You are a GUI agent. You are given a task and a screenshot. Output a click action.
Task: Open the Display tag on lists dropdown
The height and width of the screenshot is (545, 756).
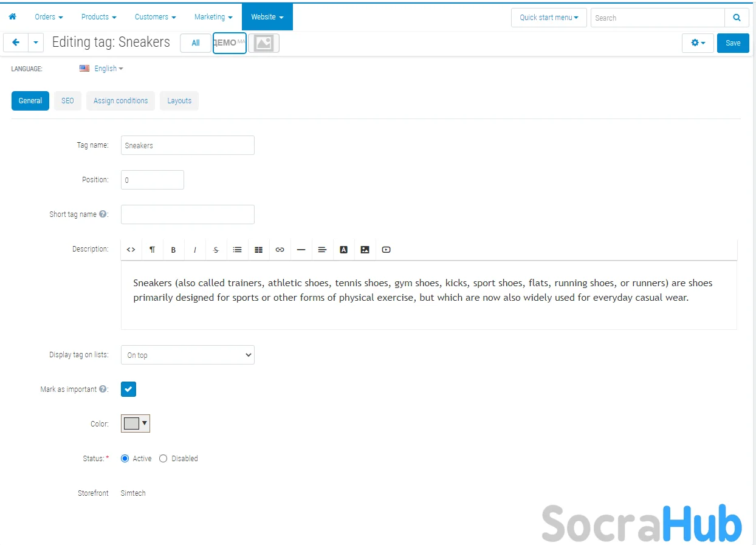tap(187, 355)
